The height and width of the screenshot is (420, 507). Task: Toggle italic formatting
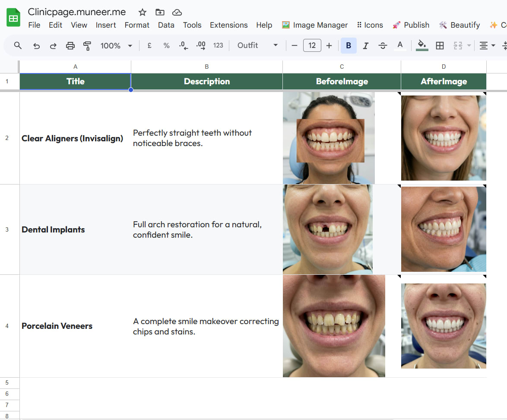click(x=366, y=45)
